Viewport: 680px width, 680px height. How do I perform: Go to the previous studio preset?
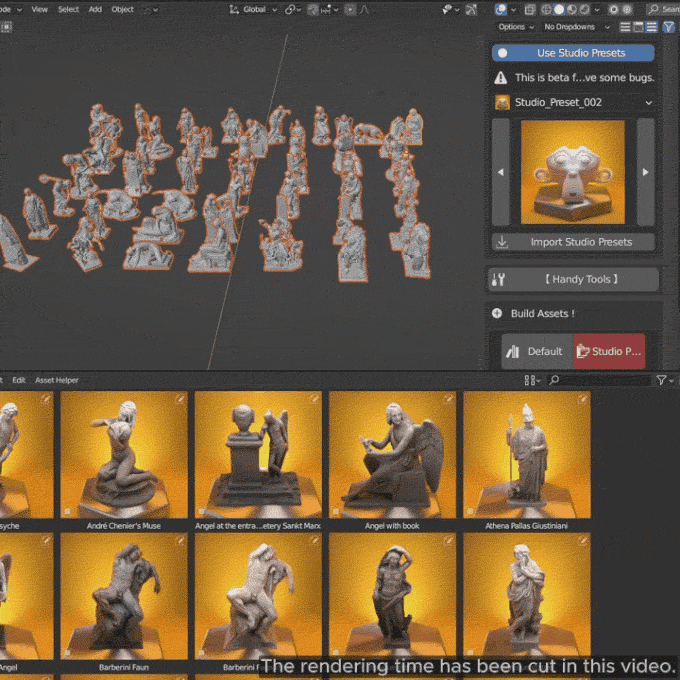coord(501,172)
